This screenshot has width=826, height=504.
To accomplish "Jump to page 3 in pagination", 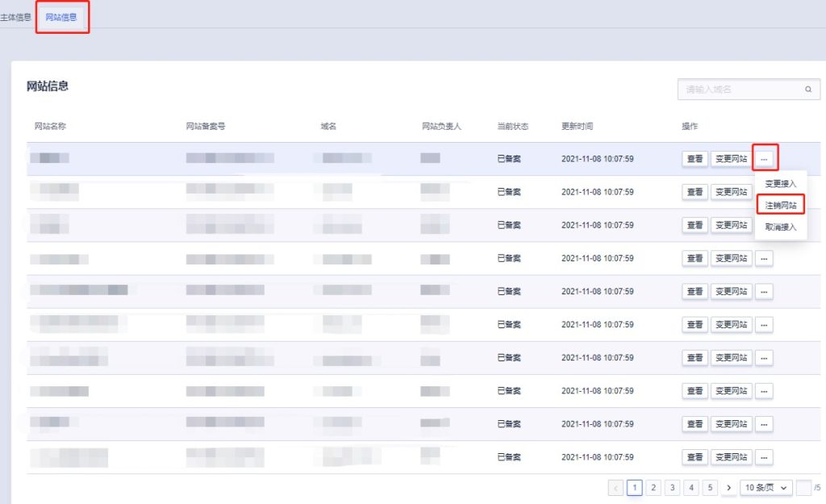I will click(x=672, y=487).
